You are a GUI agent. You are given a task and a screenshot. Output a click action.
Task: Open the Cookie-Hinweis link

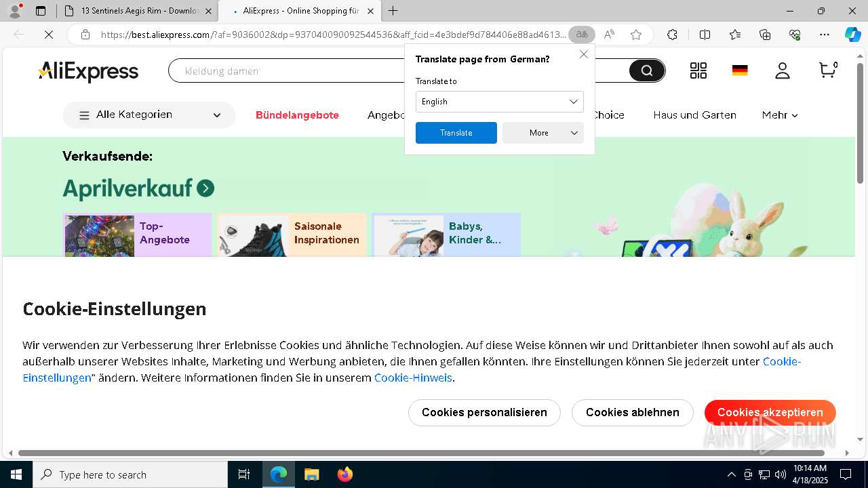pos(413,378)
